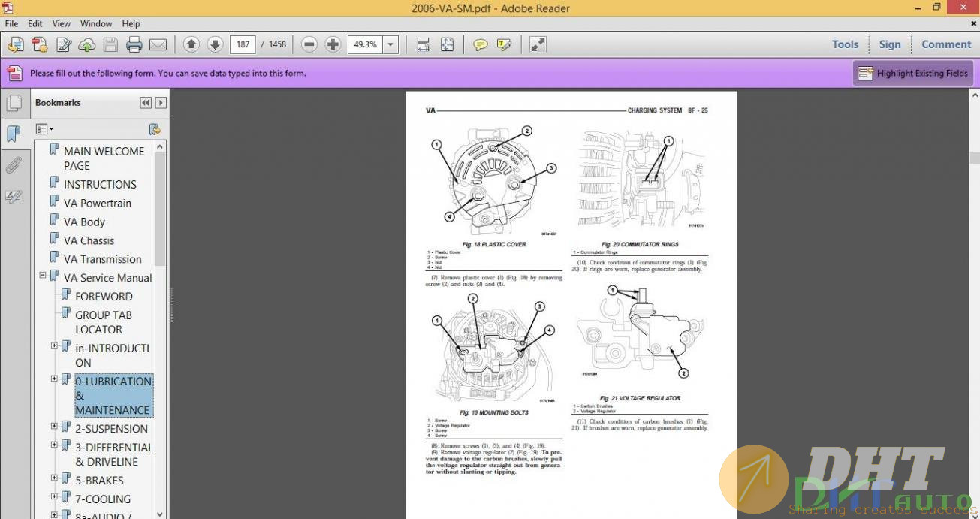Image resolution: width=980 pixels, height=519 pixels.
Task: Open the Comment pane
Action: click(946, 44)
